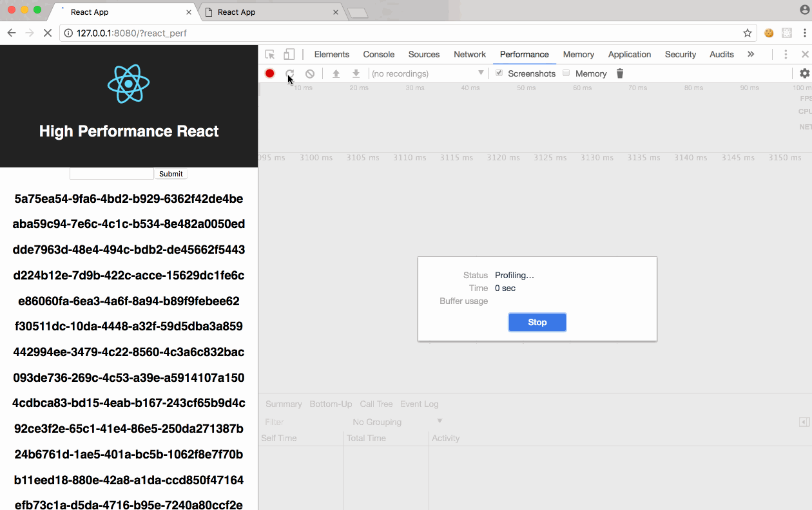Click the list item starting 24b6761d
The height and width of the screenshot is (510, 812).
click(x=129, y=454)
